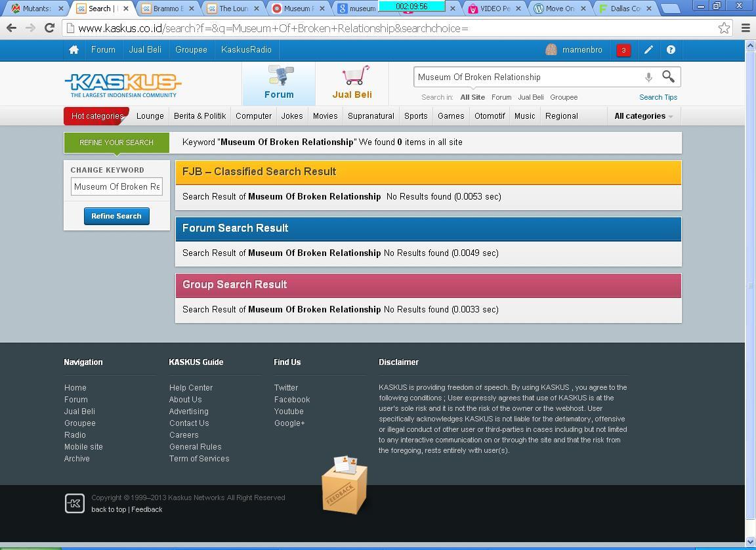Click the footer Twitter link
This screenshot has width=756, height=550.
286,387
